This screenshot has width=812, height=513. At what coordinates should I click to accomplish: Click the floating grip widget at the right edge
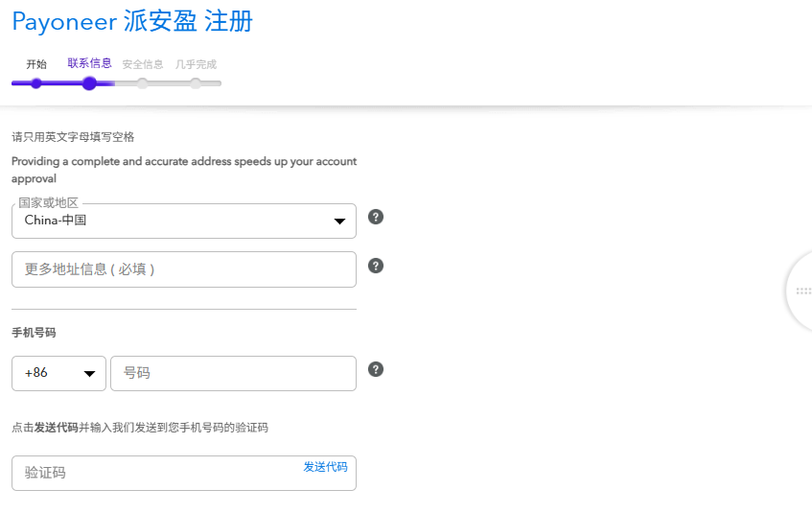[x=800, y=291]
